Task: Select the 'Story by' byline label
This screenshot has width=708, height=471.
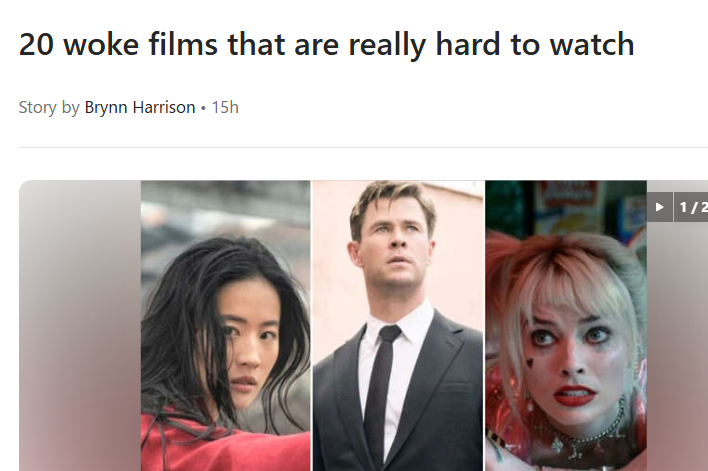Action: click(x=49, y=107)
